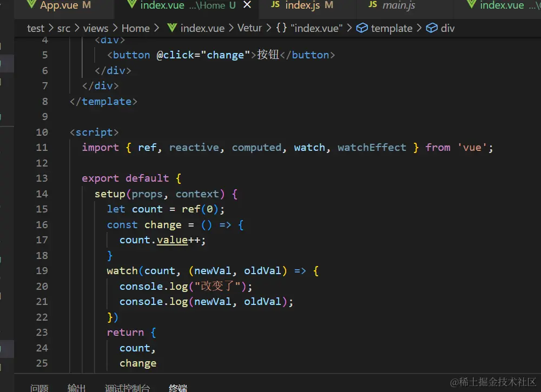Click line number 10 in the gutter
The image size is (541, 392).
click(42, 132)
